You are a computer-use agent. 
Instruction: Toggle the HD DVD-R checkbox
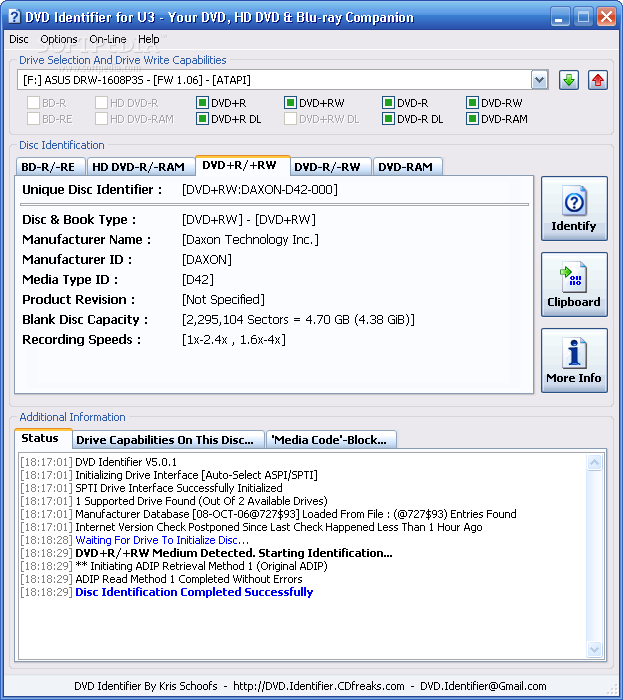pyautogui.click(x=101, y=103)
